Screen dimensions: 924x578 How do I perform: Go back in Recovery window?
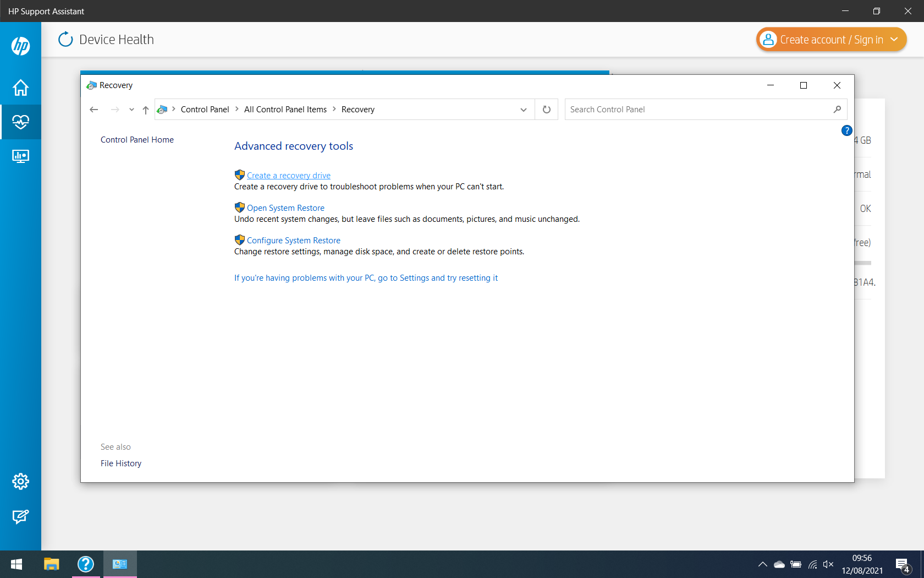94,110
